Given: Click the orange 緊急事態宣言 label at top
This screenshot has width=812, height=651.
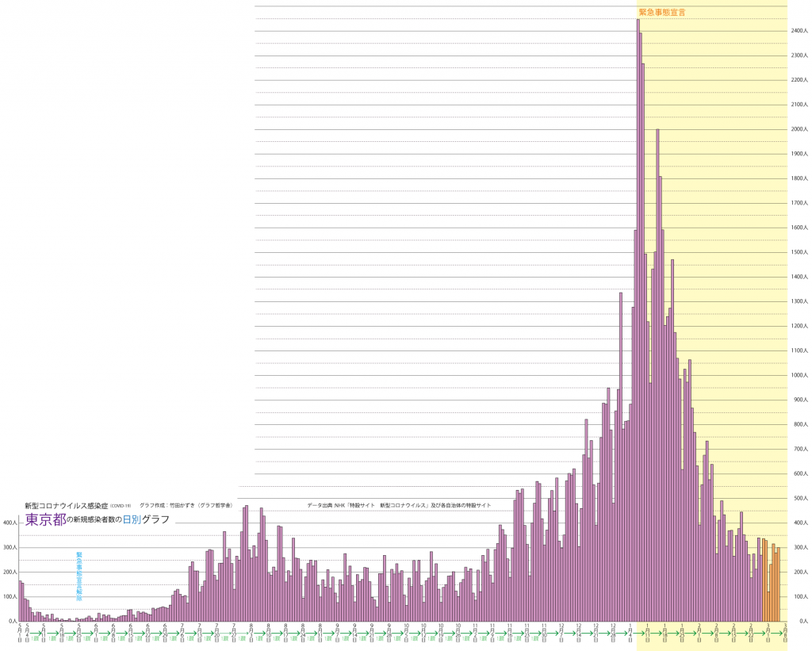Looking at the screenshot, I should (662, 13).
